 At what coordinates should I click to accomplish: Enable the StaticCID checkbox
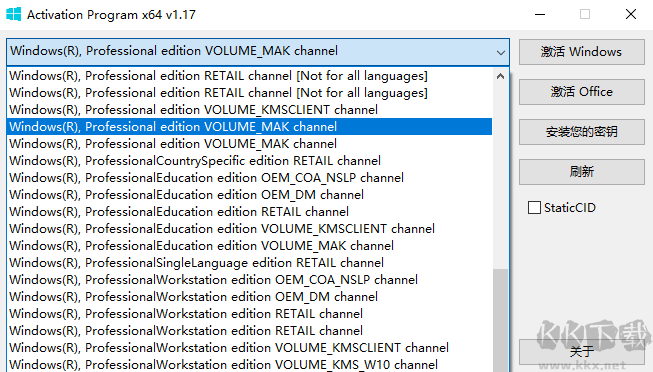click(x=534, y=207)
